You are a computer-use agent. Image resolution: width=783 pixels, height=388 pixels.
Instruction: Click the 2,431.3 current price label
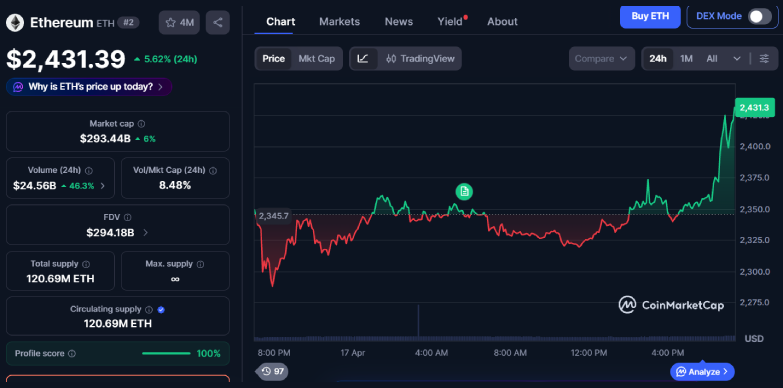click(754, 108)
